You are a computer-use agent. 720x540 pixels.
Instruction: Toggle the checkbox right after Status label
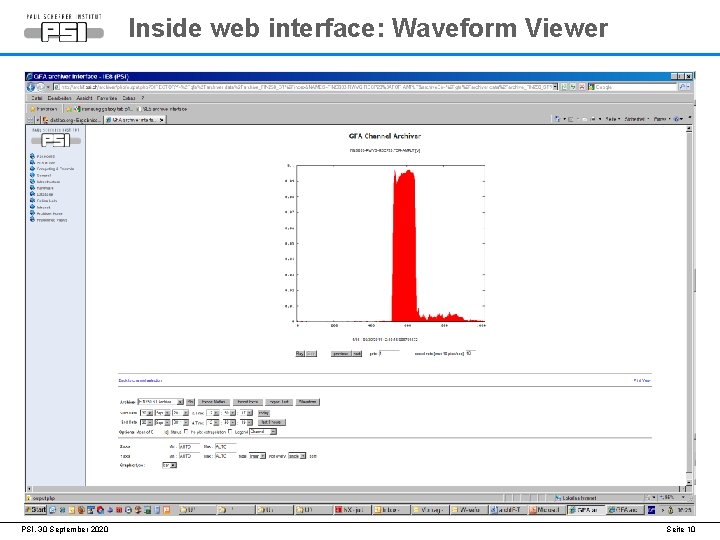pos(186,432)
